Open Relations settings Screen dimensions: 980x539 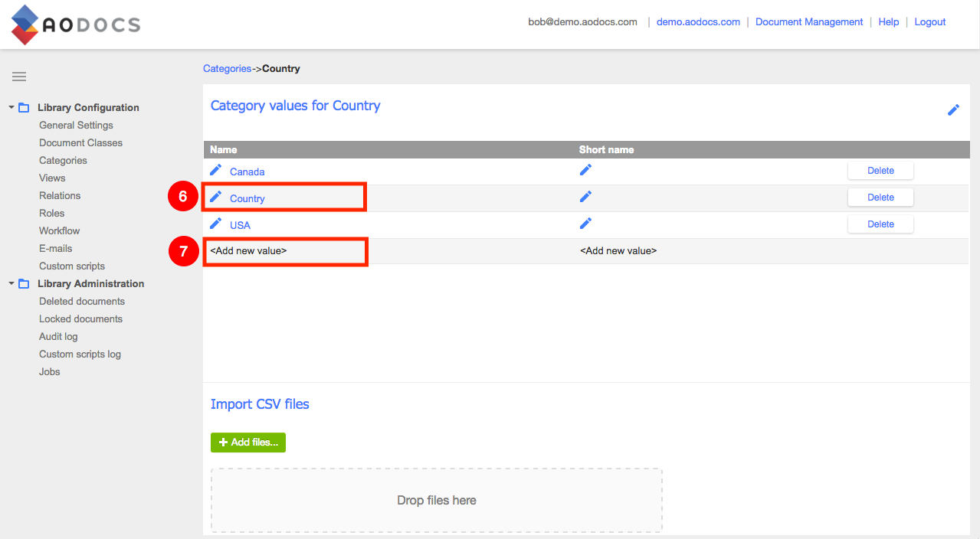60,196
